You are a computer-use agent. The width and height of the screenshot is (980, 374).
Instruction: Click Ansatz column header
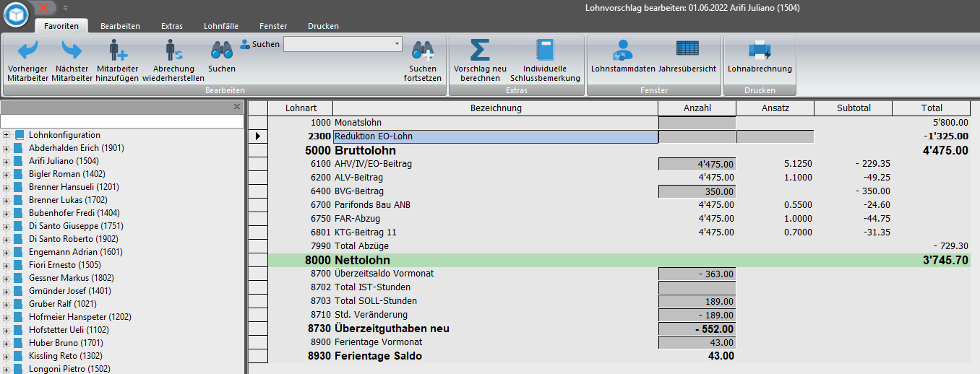tap(775, 108)
